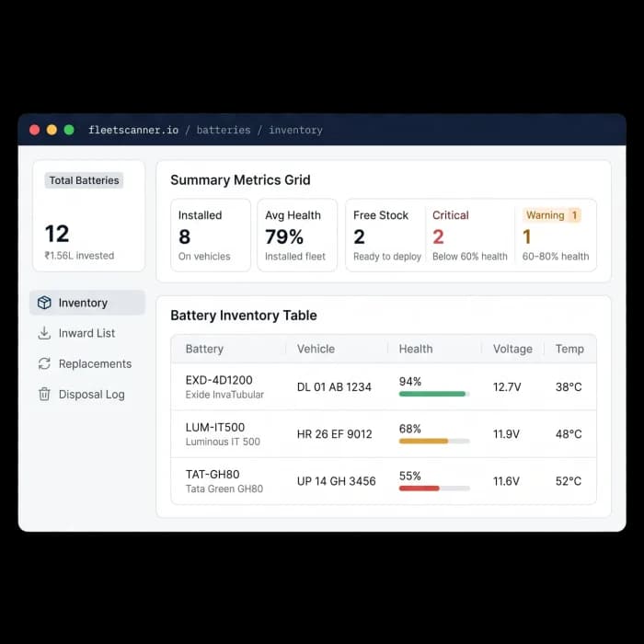Click the Exide InvaTubular model name
The width and height of the screenshot is (644, 644).
pos(224,395)
